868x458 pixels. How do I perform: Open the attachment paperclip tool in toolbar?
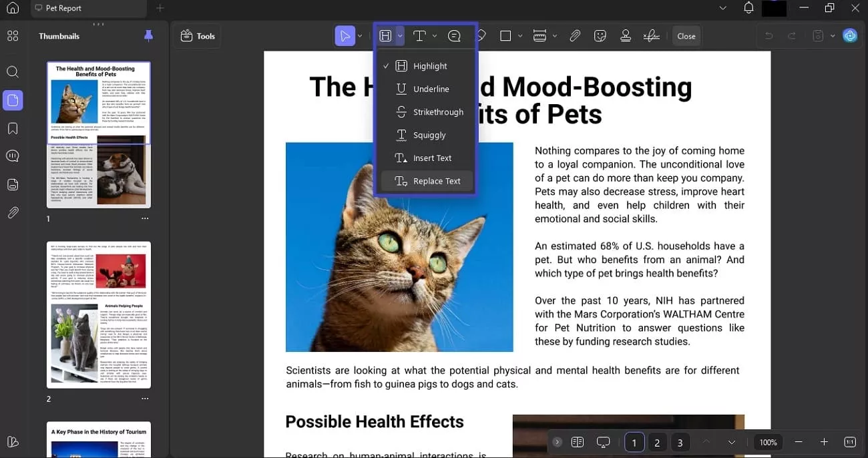(x=575, y=36)
